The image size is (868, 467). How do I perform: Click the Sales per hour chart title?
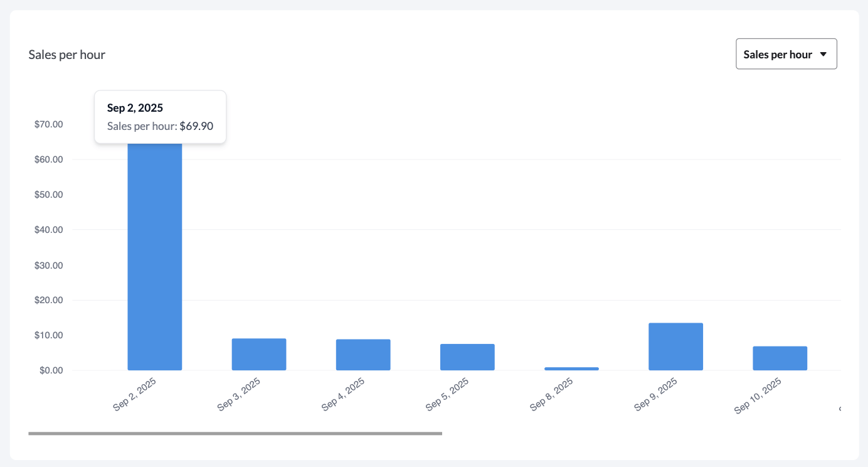(67, 55)
